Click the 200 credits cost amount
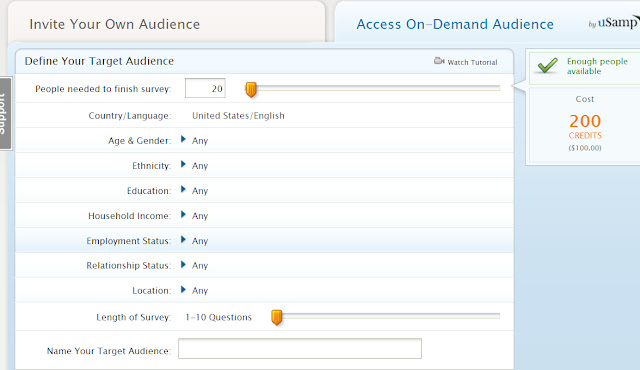 [x=585, y=121]
